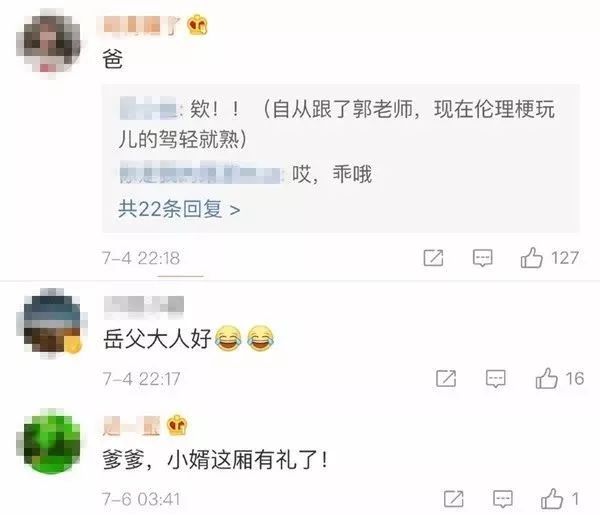Tap the crown badge beside third username

click(x=177, y=425)
